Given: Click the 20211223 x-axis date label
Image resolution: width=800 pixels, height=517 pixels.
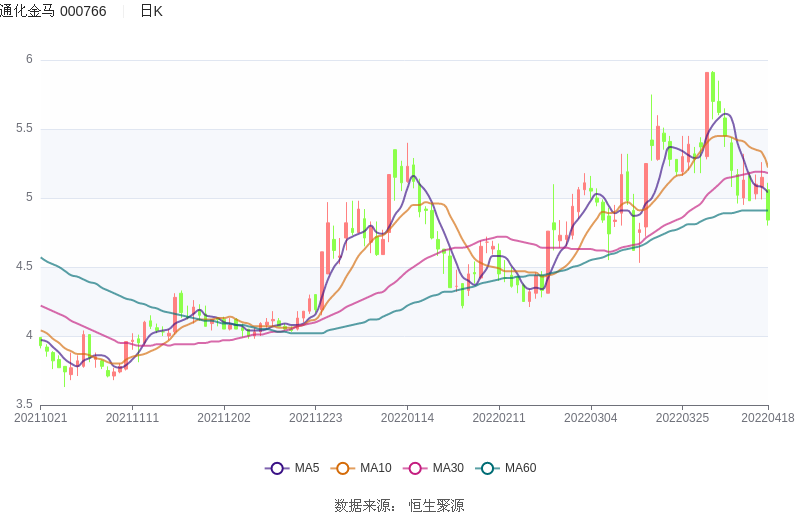Looking at the screenshot, I should tap(315, 418).
